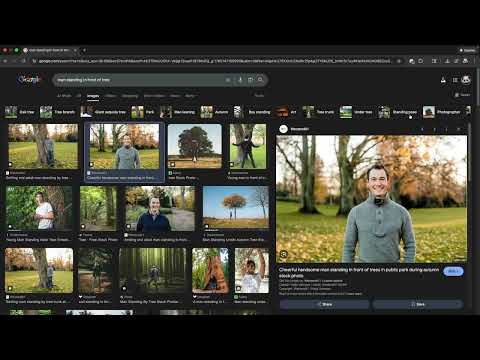Open 'Tree - Free Stock Photo' forest thumbnail
Viewport: 480px width, 360px height.
tap(98, 208)
